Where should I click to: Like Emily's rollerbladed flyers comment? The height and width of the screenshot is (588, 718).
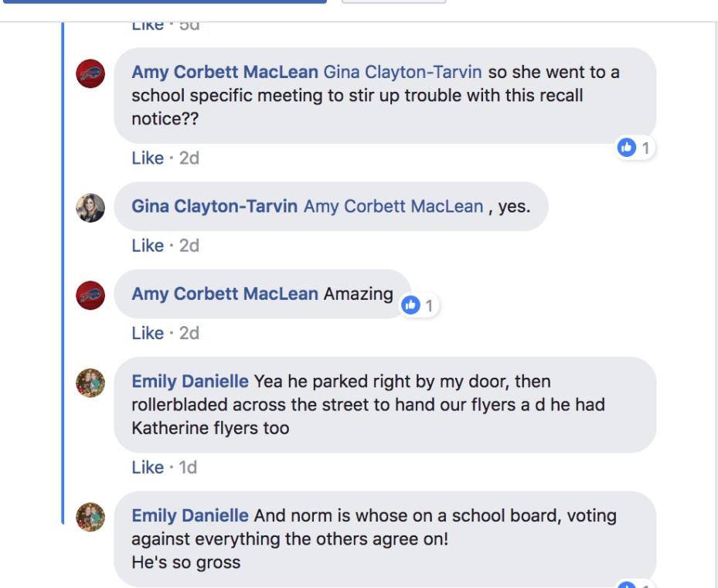(147, 467)
